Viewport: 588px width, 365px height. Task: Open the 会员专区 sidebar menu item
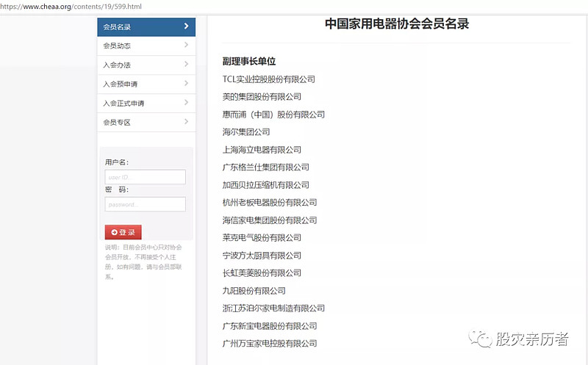146,123
